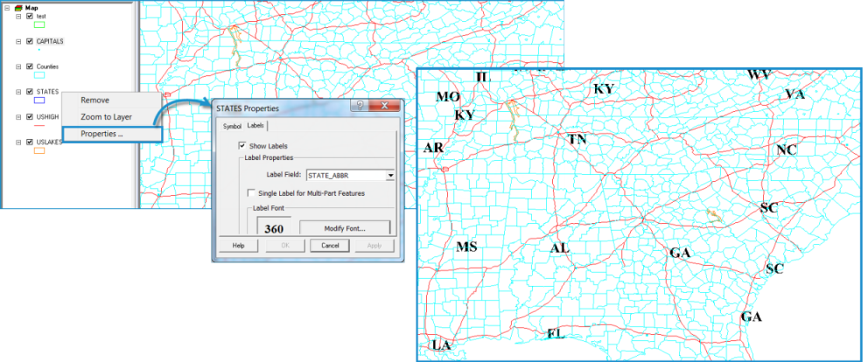Uncheck the Counties layer checkbox

30,66
